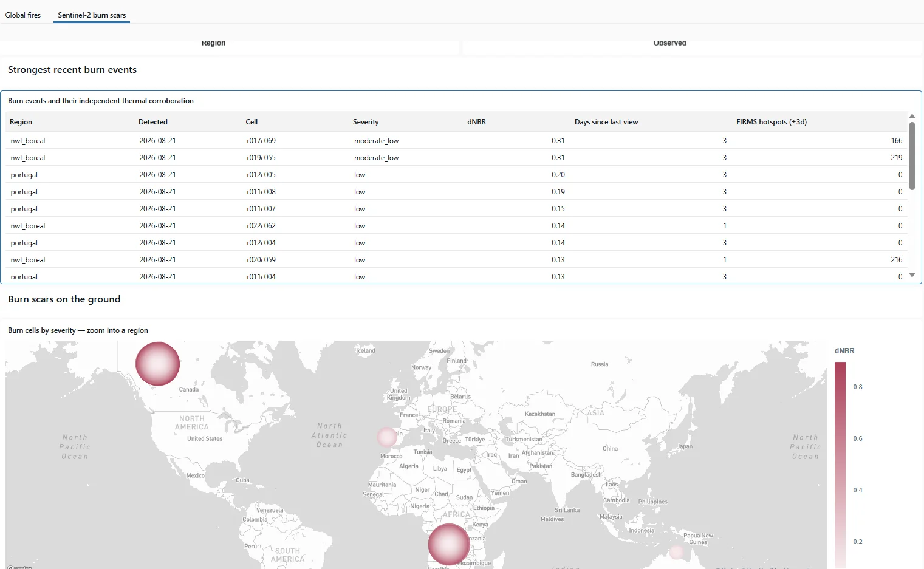Sort table by Detected column header

click(153, 122)
